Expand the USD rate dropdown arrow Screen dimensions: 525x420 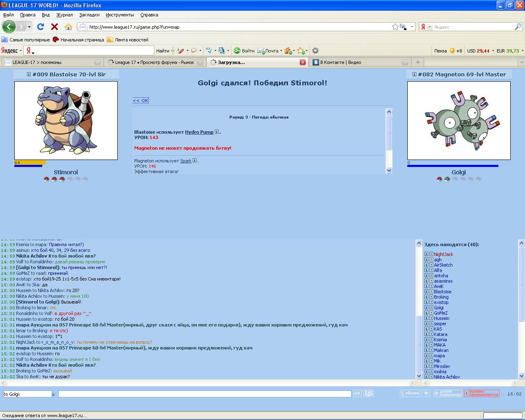click(x=493, y=51)
